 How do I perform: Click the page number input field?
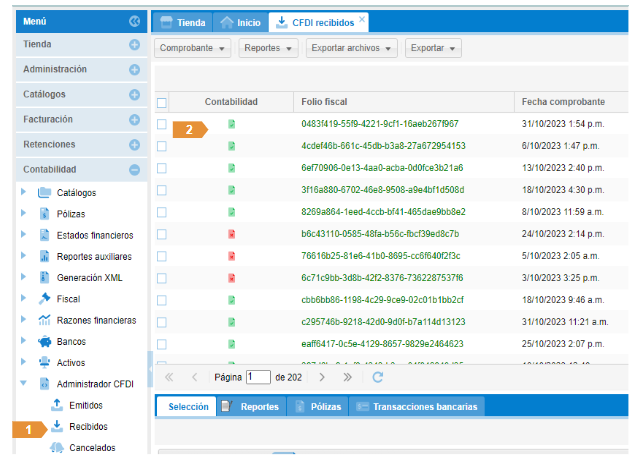point(258,377)
